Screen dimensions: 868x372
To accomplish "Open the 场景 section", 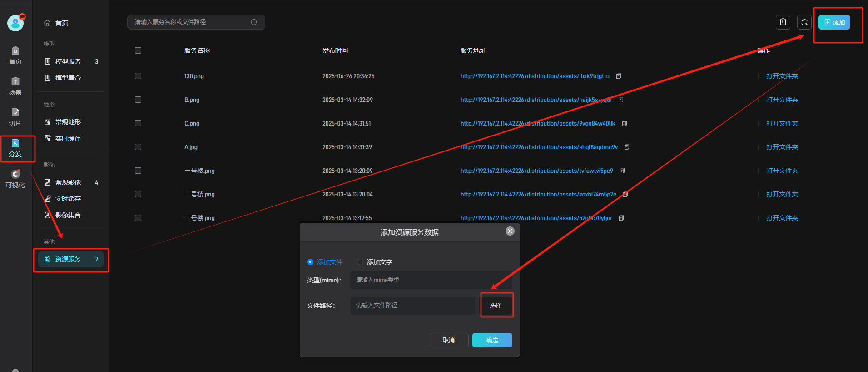I will (x=15, y=86).
